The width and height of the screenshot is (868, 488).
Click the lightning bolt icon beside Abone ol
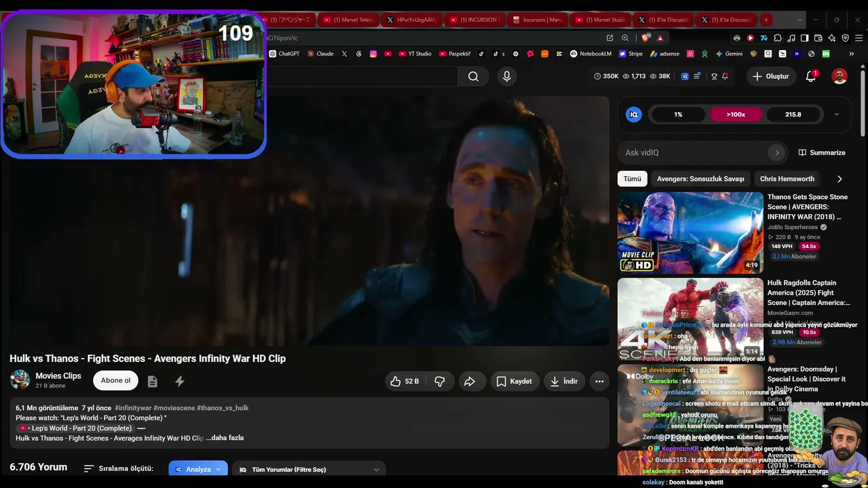pos(180,382)
